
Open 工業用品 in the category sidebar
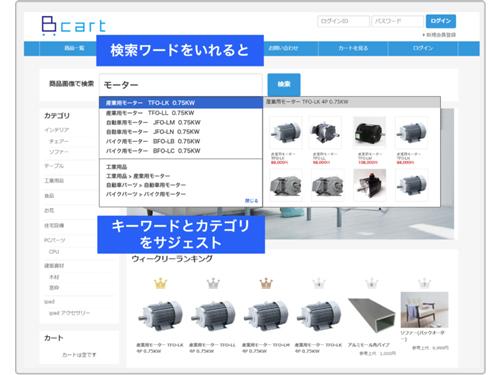click(x=54, y=181)
